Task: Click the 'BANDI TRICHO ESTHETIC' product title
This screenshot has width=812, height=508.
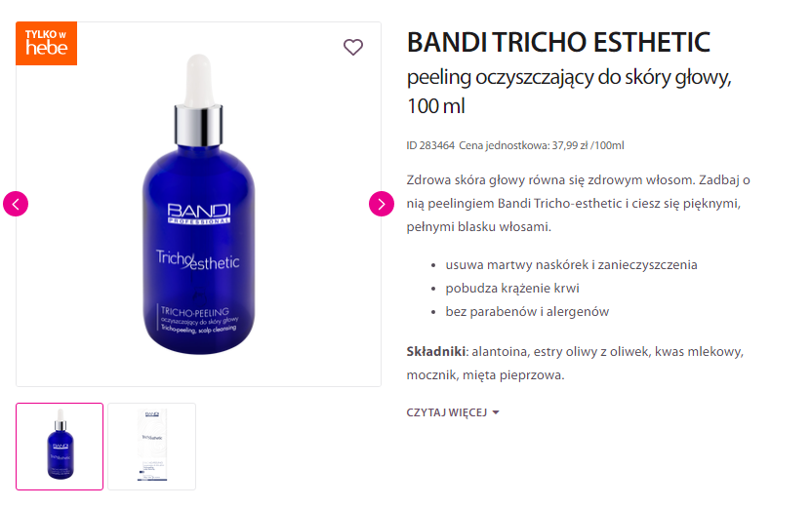Action: point(558,42)
